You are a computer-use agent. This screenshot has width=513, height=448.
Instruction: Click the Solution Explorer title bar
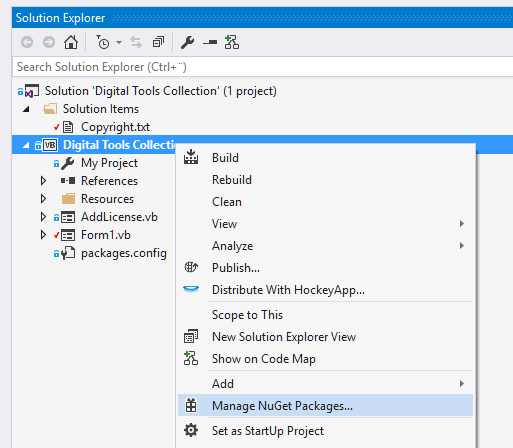click(262, 18)
